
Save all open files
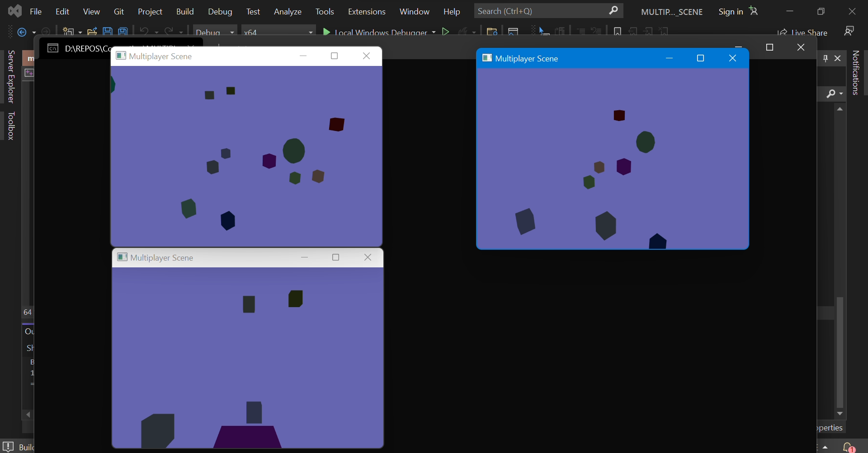[122, 31]
